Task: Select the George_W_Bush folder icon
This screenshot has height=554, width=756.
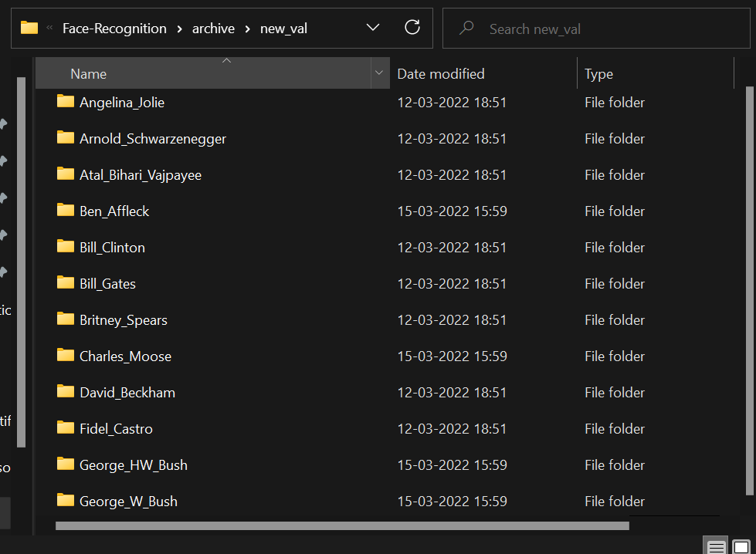Action: point(66,501)
